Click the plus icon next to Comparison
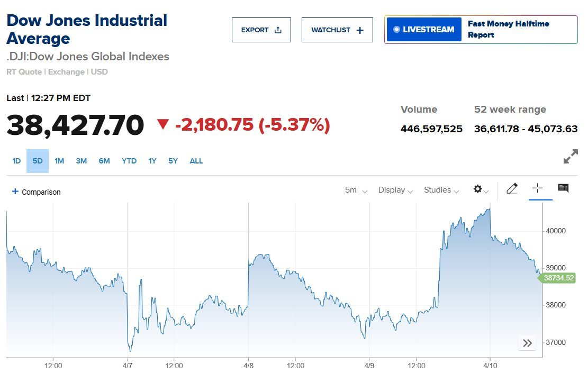The width and height of the screenshot is (588, 382). [x=15, y=192]
